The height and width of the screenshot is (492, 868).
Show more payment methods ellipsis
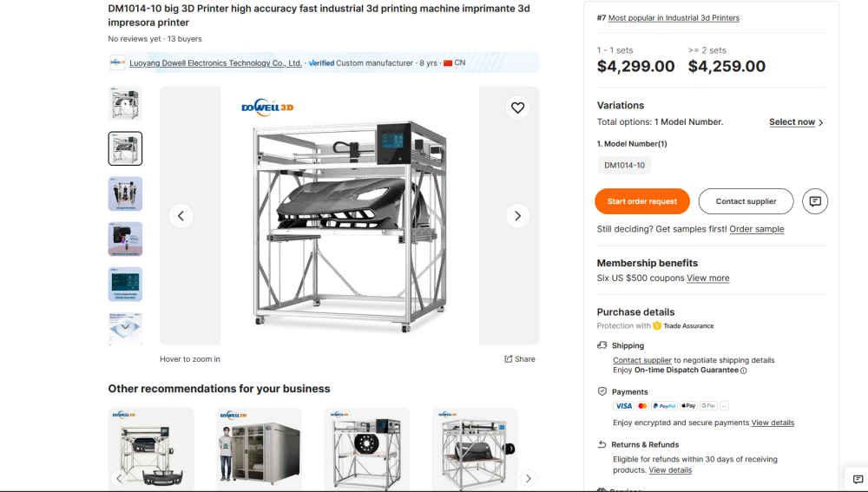[x=724, y=406]
